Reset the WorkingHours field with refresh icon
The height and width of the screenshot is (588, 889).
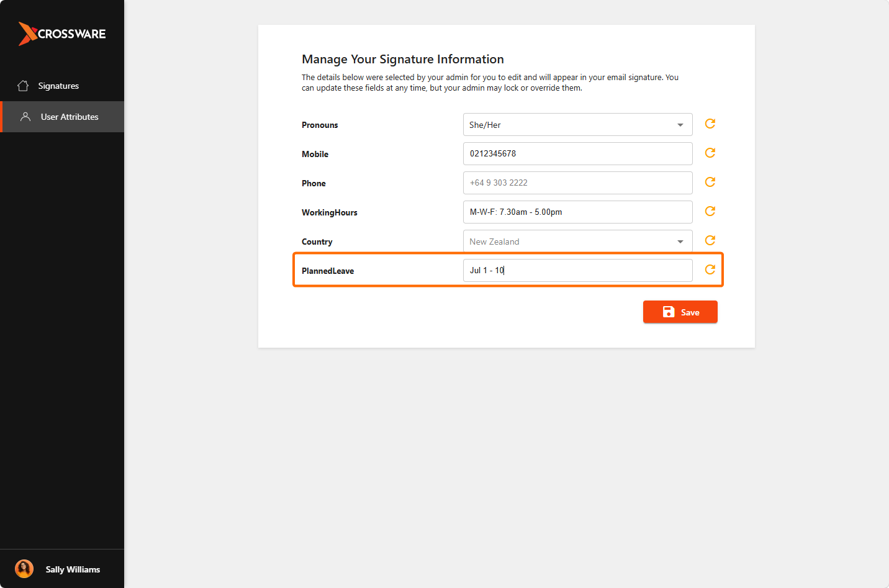[710, 211]
